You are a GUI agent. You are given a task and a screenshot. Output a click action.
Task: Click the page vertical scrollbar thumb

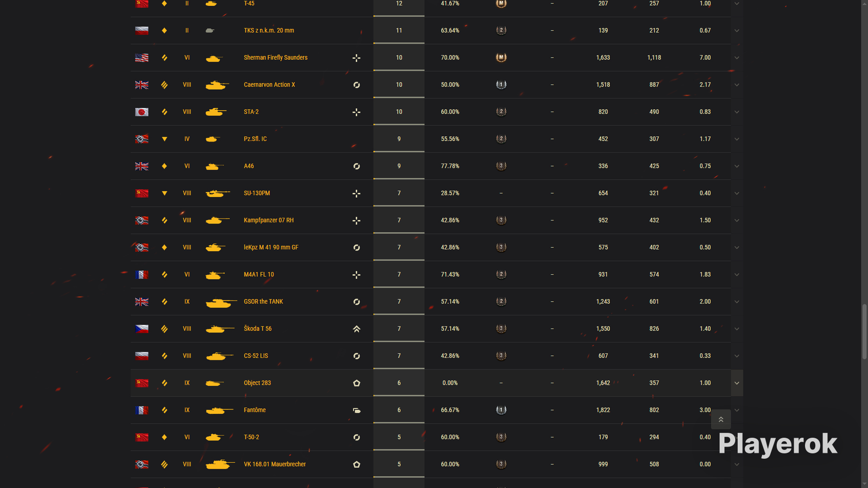(x=864, y=332)
